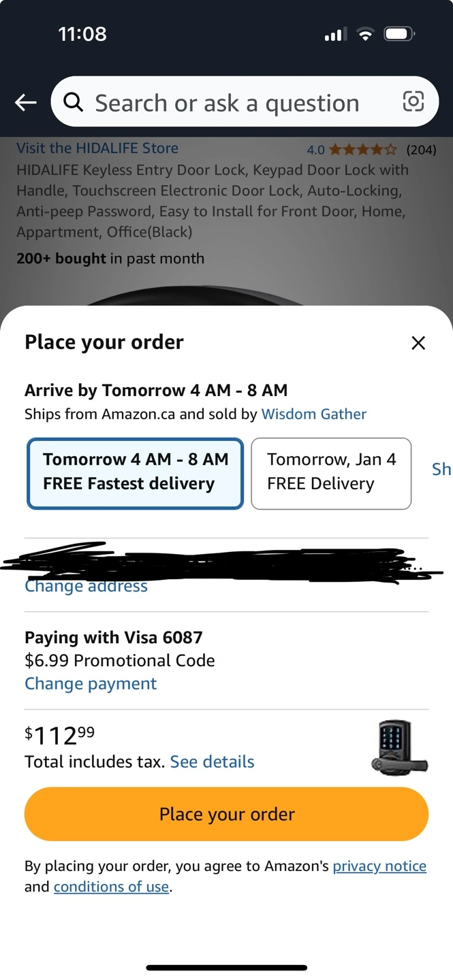
Task: Open the camera lens scan icon
Action: pyautogui.click(x=413, y=102)
